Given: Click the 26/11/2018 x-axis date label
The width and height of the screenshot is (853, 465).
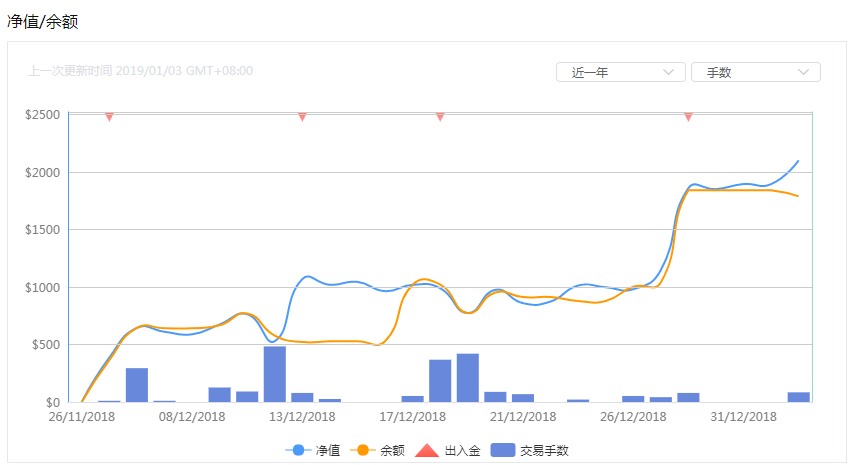Looking at the screenshot, I should [82, 417].
